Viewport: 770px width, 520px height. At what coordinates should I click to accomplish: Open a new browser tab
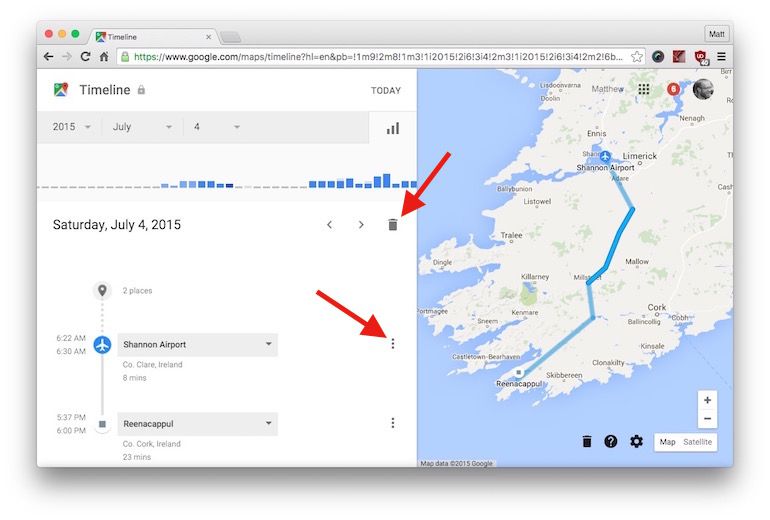(230, 37)
